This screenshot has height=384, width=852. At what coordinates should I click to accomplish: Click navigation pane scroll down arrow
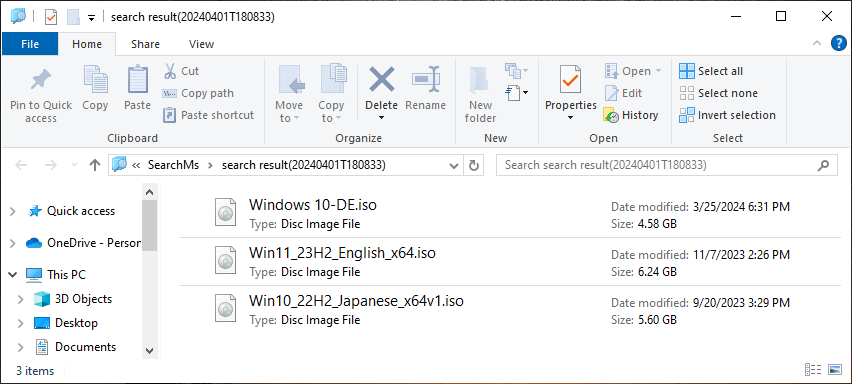tap(150, 351)
